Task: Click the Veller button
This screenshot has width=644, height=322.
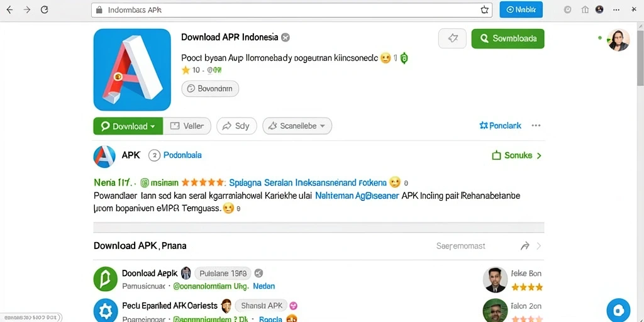Action: 187,126
